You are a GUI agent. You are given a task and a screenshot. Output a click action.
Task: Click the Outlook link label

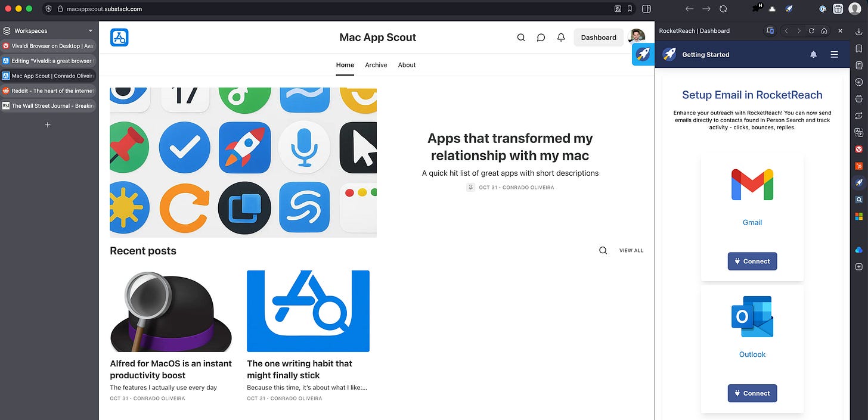[x=752, y=354]
